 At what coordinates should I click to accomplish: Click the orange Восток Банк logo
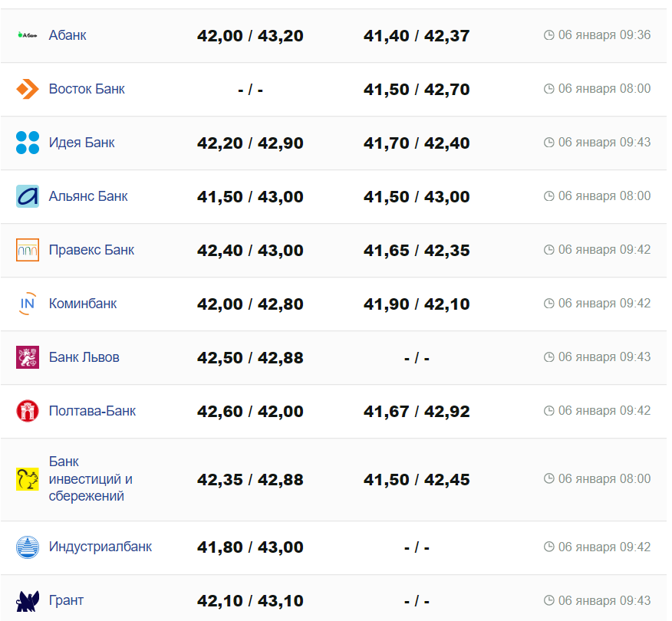click(x=28, y=89)
